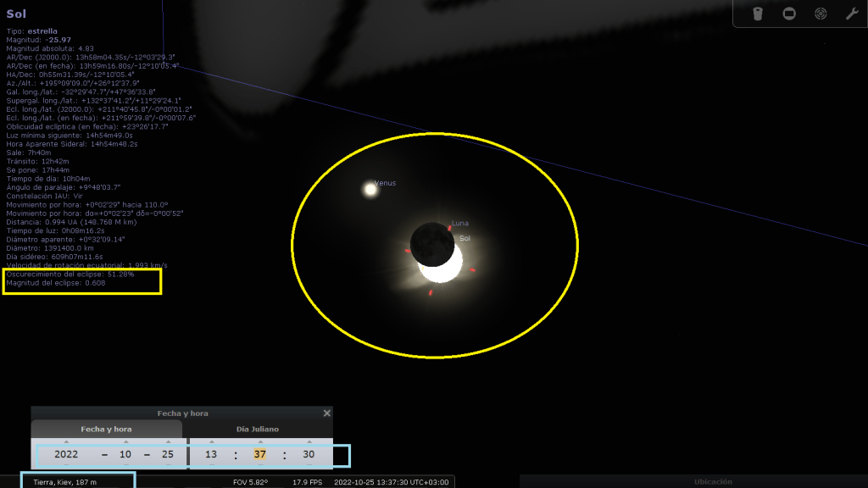Increment the day with its up arrow
Image resolution: width=868 pixels, height=488 pixels.
click(168, 442)
